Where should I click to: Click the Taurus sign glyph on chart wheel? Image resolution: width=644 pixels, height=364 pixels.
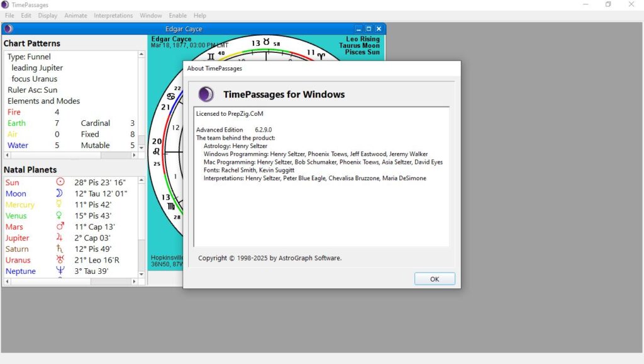click(267, 42)
